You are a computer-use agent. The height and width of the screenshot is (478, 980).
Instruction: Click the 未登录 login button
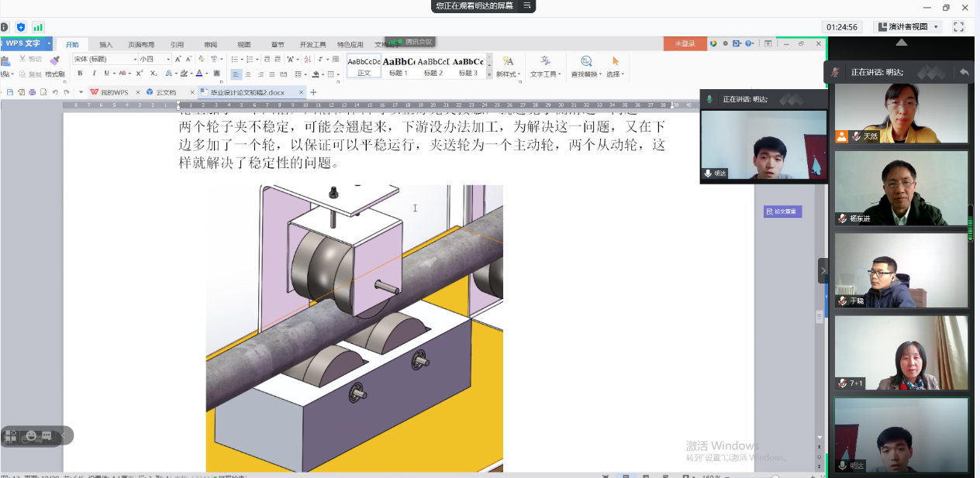click(x=685, y=44)
